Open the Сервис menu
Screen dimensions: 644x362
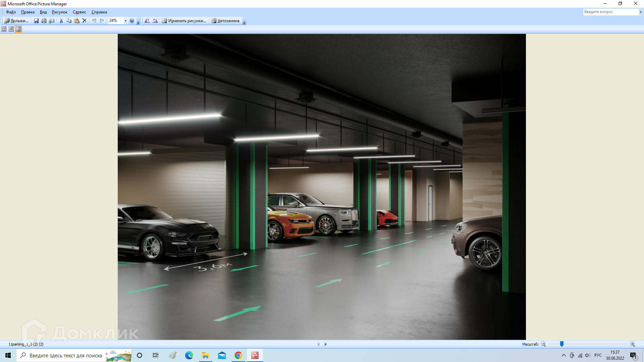click(79, 12)
